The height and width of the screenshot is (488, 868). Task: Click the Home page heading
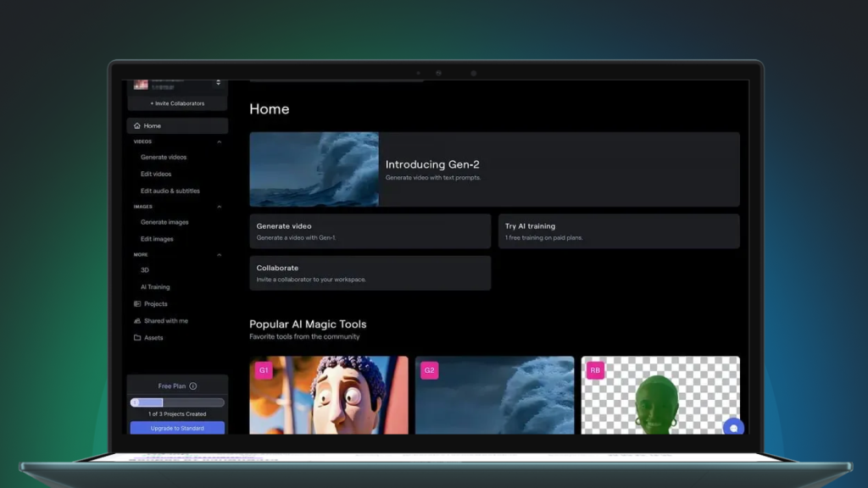[x=269, y=109]
